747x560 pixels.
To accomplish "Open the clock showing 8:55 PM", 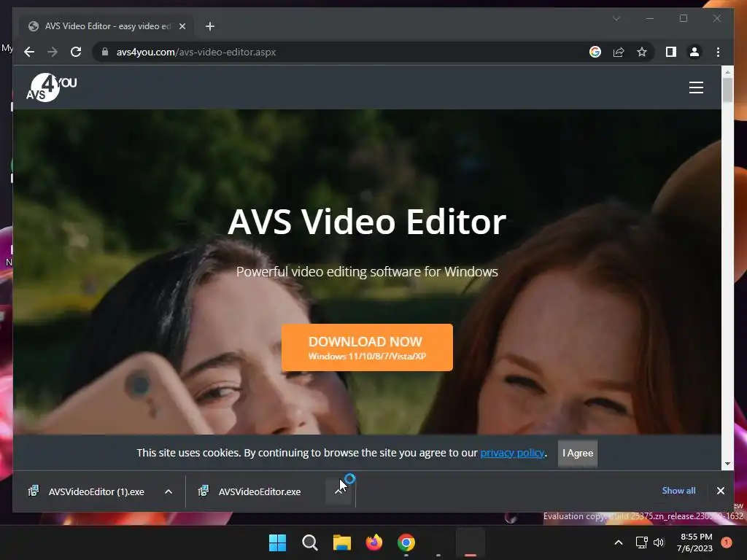I will coord(694,542).
